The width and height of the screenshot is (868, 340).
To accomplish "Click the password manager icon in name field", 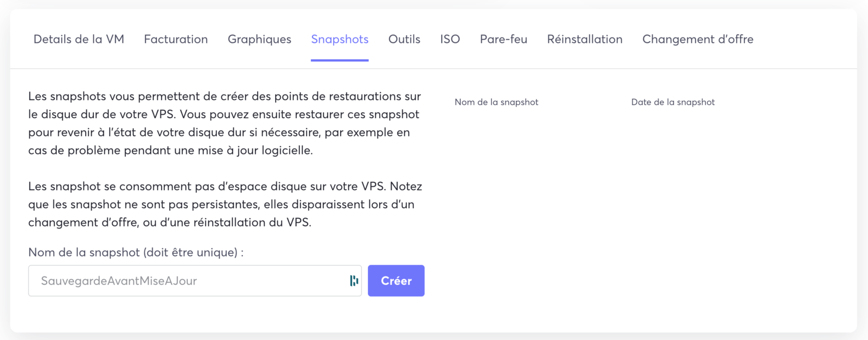I will pos(354,280).
